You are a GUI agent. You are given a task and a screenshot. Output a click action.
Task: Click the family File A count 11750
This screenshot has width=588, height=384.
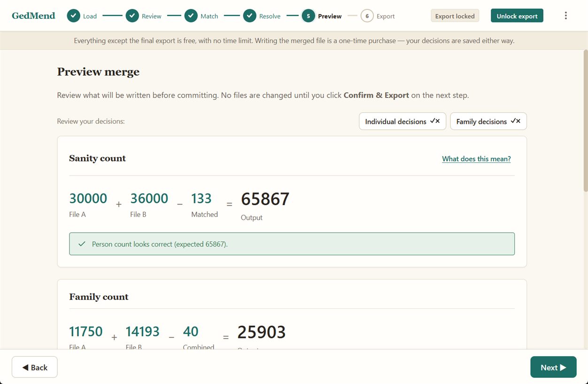click(86, 332)
